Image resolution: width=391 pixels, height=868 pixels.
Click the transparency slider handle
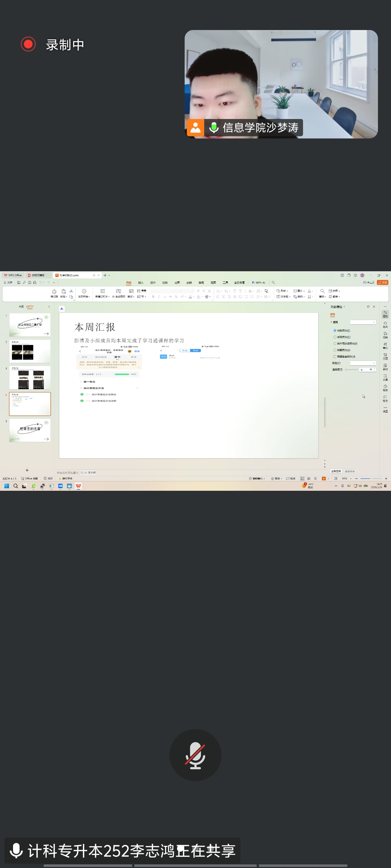[x=346, y=370]
